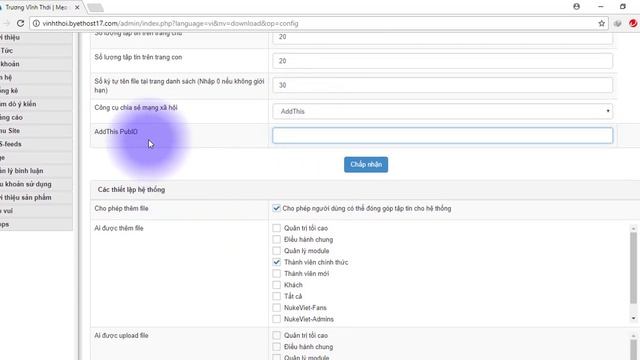Click the grey extension icon beside the star
Image resolution: width=640 pixels, height=360 pixels.
pyautogui.click(x=618, y=23)
